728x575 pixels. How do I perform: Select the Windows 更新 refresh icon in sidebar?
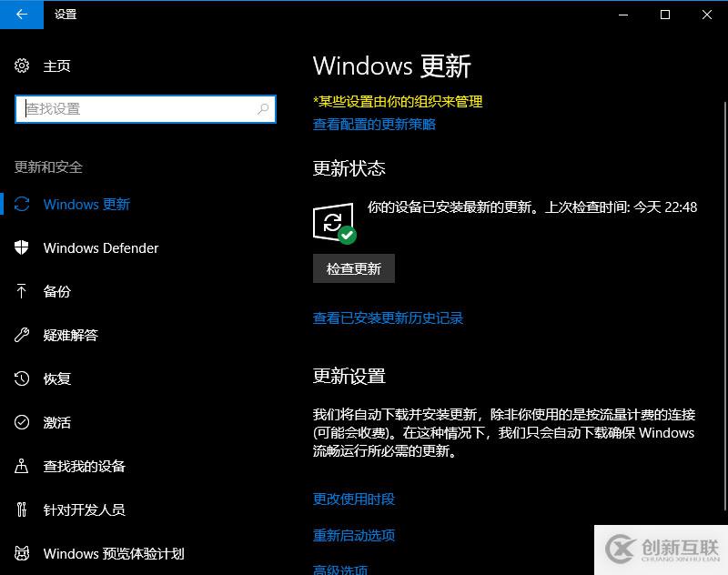tap(22, 204)
